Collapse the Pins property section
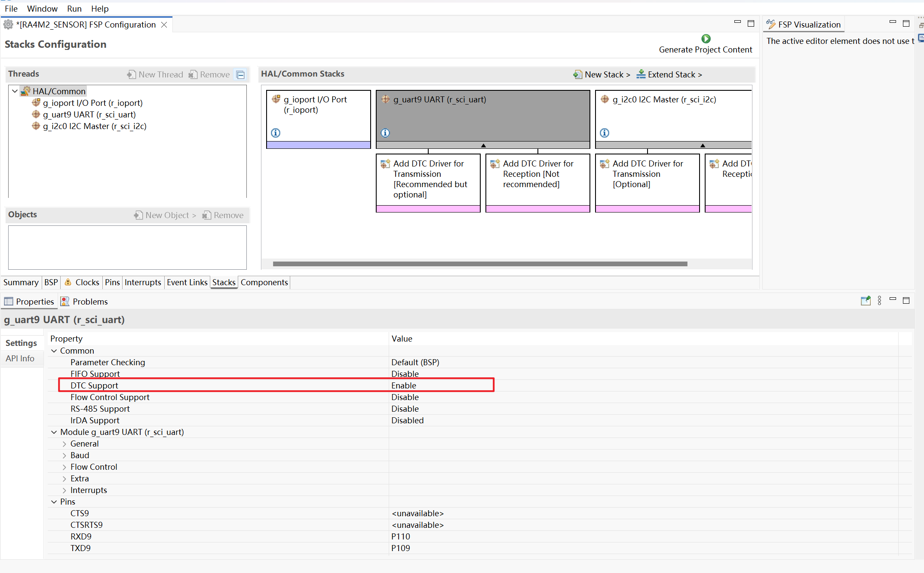Screen dimensions: 924x573 pos(54,502)
